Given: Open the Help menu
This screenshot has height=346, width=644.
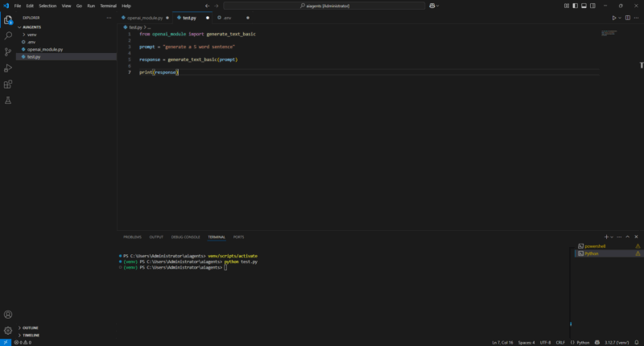Looking at the screenshot, I should 126,6.
